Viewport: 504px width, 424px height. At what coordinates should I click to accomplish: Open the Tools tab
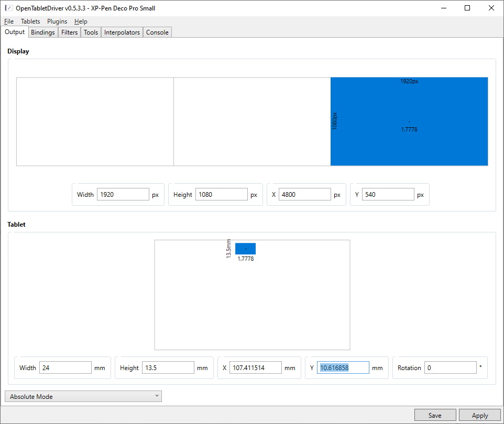click(91, 32)
